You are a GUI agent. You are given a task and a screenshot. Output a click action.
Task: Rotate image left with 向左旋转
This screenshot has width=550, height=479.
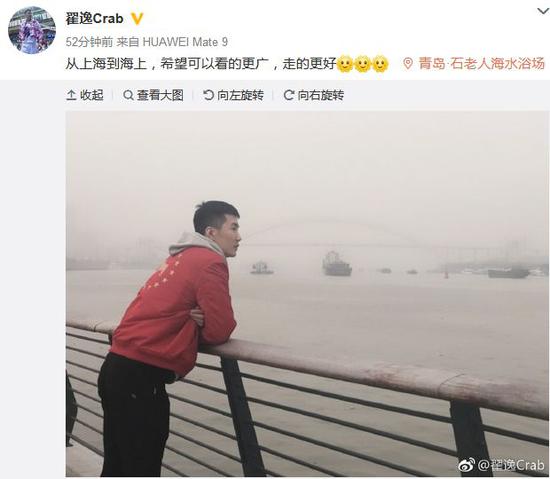coord(233,95)
